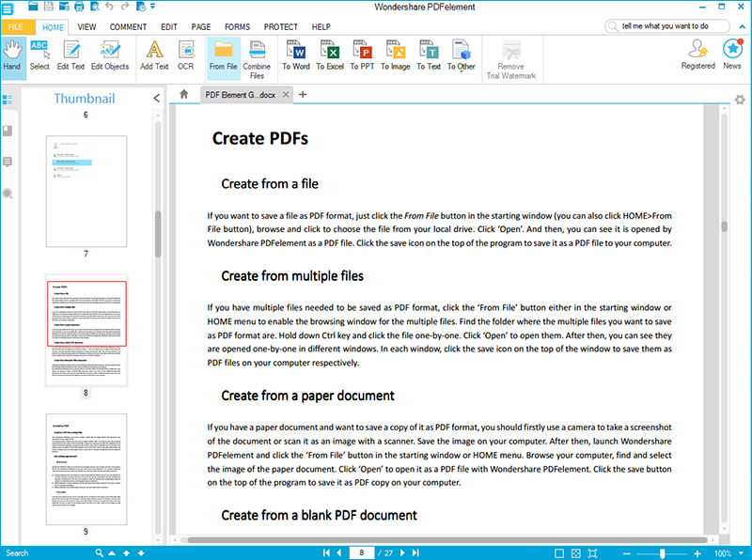Click the Edit Text tool

click(x=70, y=54)
